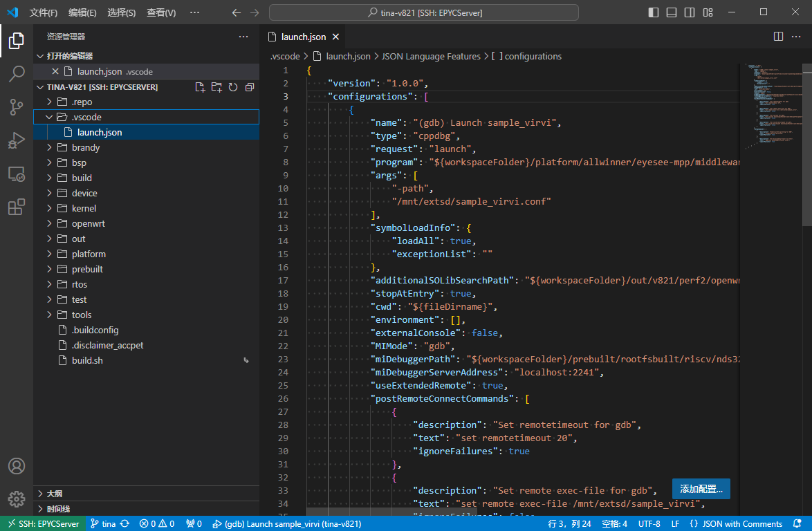This screenshot has width=812, height=531.
Task: Collapse all folders in explorer
Action: (x=250, y=87)
